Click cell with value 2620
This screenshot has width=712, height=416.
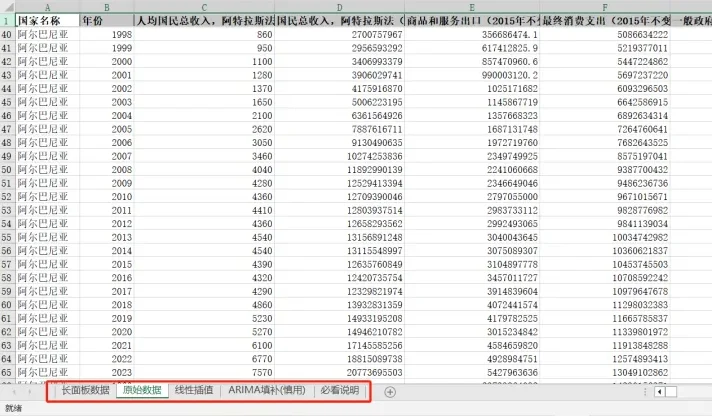[204, 129]
